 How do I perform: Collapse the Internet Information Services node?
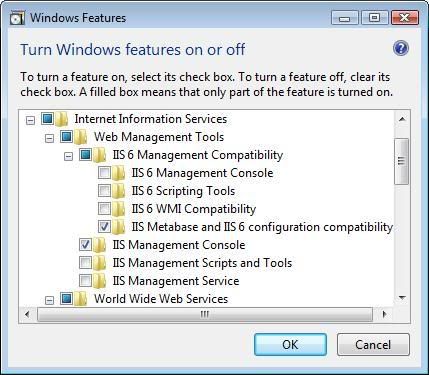(30, 120)
